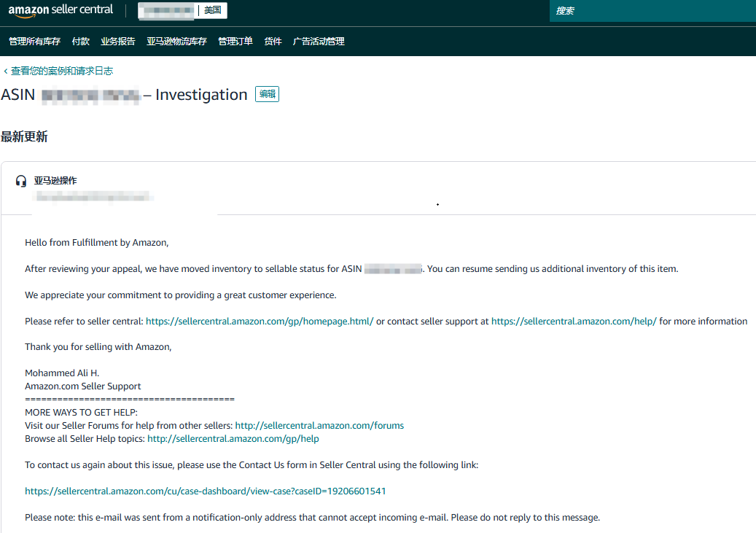
Task: Open the 货件 menu
Action: (x=273, y=42)
